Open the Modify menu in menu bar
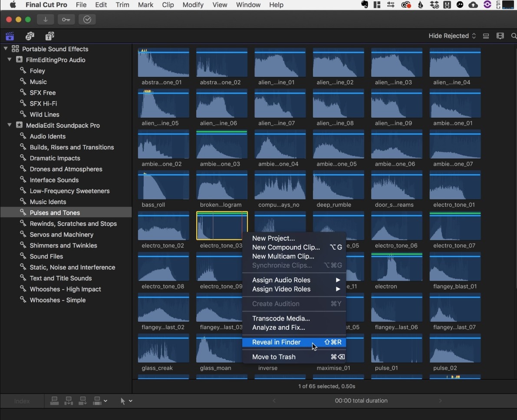This screenshot has width=517, height=420. (193, 5)
